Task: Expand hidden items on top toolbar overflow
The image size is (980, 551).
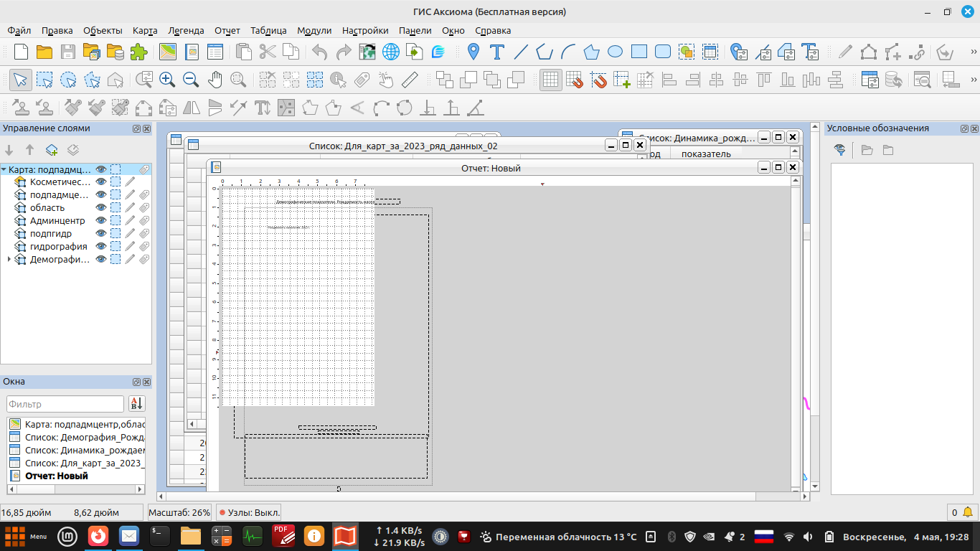Action: point(972,52)
